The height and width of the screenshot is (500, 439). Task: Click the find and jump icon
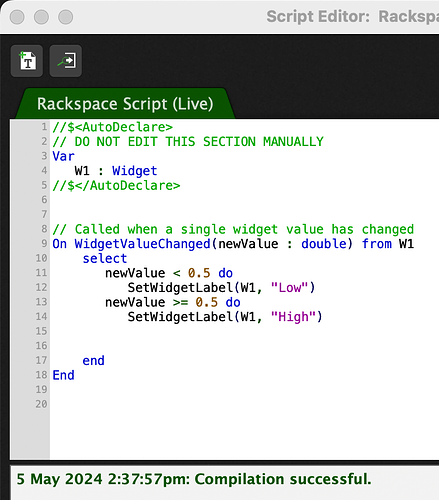[x=66, y=61]
